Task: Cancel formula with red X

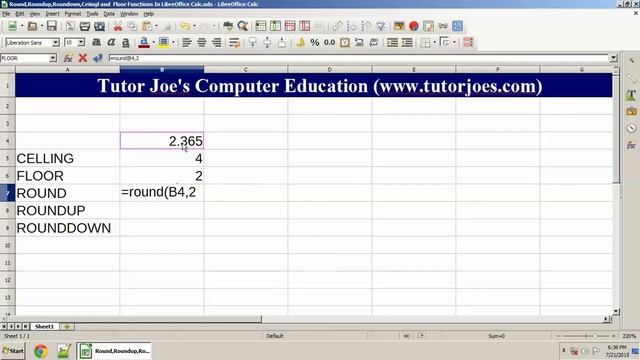Action: tap(83, 58)
